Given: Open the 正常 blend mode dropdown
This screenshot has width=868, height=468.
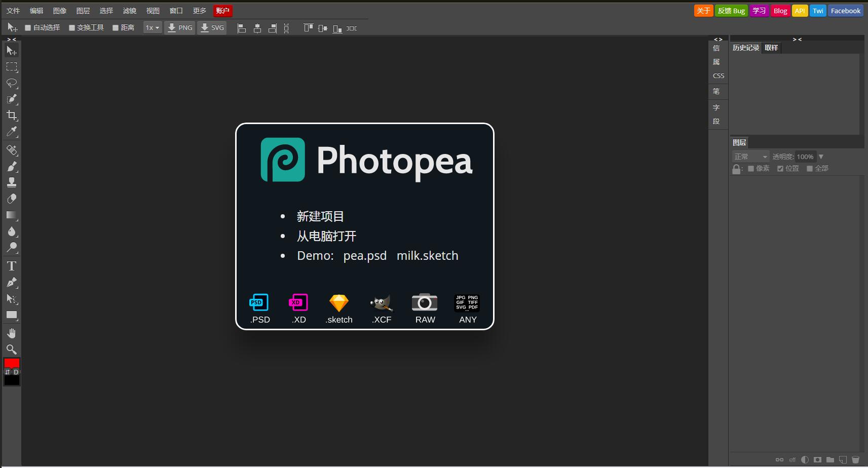Looking at the screenshot, I should pyautogui.click(x=750, y=157).
